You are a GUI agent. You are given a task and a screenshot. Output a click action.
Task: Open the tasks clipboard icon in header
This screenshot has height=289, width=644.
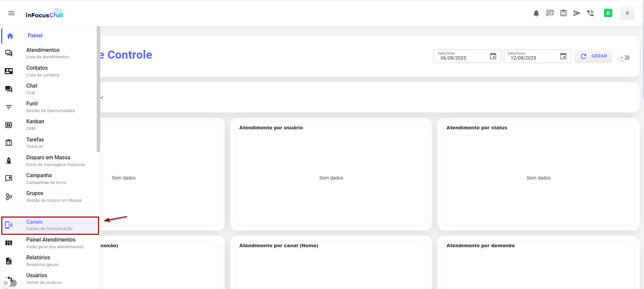(563, 13)
